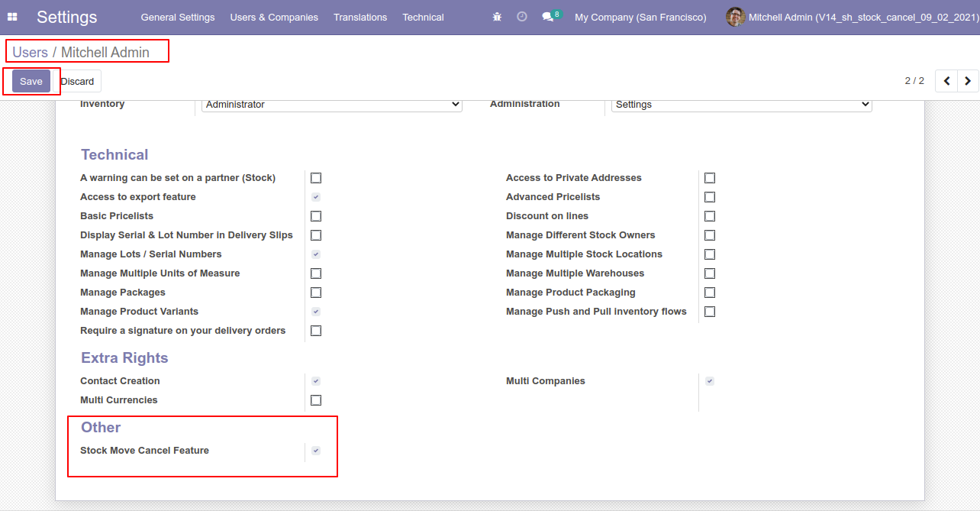Enable Multi Currencies checkbox
This screenshot has width=980, height=511.
pos(316,400)
